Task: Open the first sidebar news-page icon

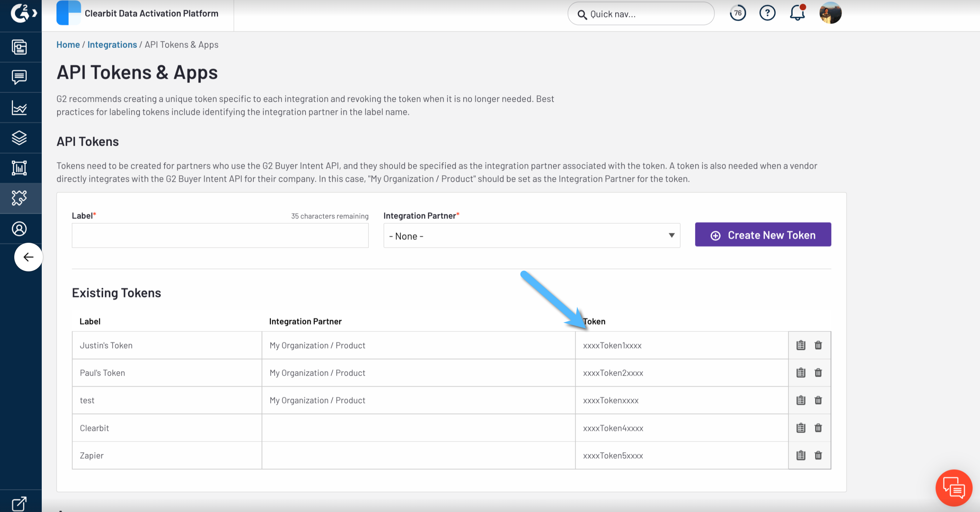Action: (x=19, y=47)
